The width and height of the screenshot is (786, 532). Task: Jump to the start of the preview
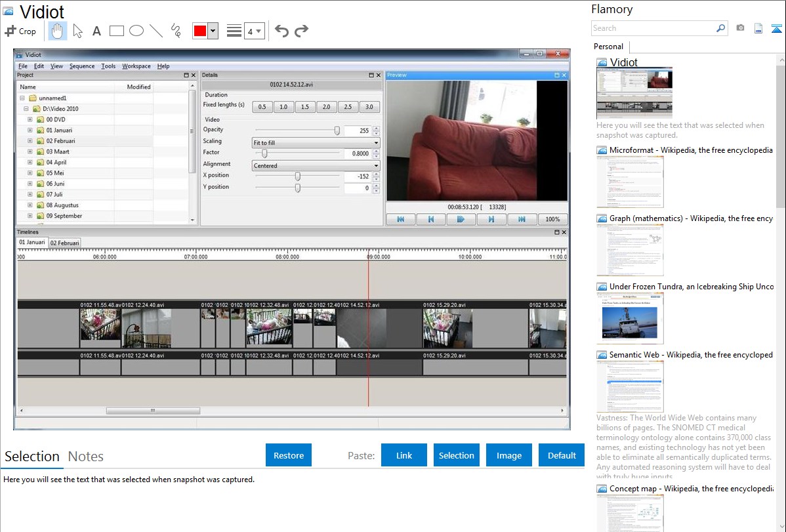[x=400, y=219]
